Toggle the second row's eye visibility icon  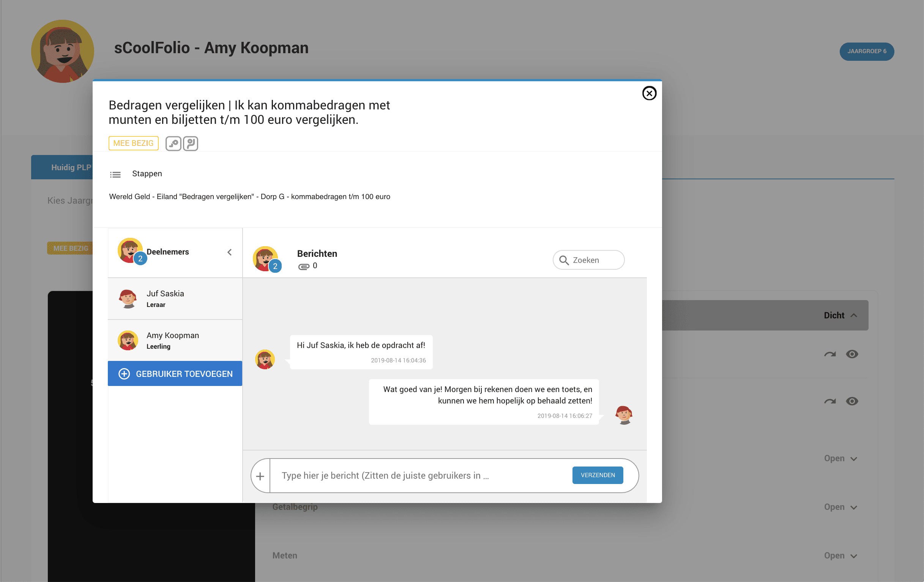point(852,402)
